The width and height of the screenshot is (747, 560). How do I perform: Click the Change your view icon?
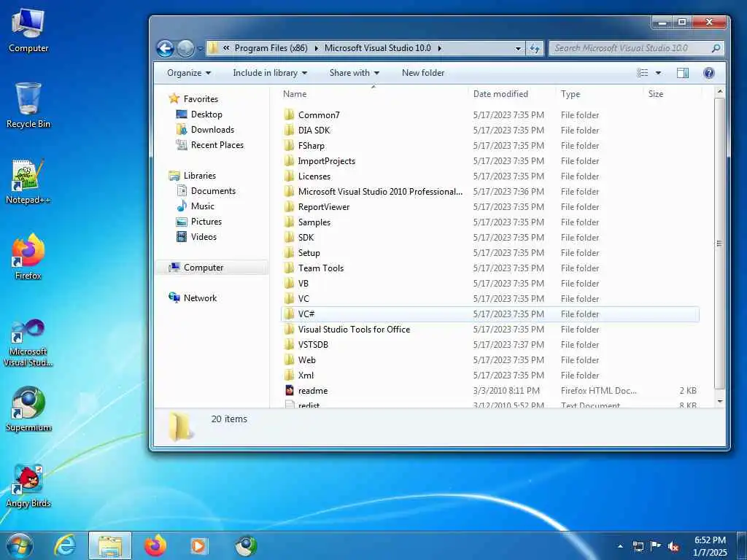click(643, 73)
